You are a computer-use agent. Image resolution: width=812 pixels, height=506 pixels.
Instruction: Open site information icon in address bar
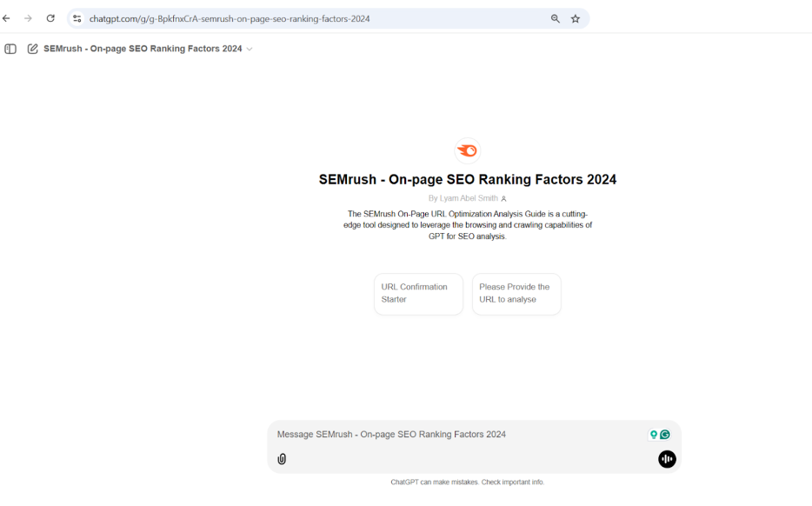coord(77,18)
